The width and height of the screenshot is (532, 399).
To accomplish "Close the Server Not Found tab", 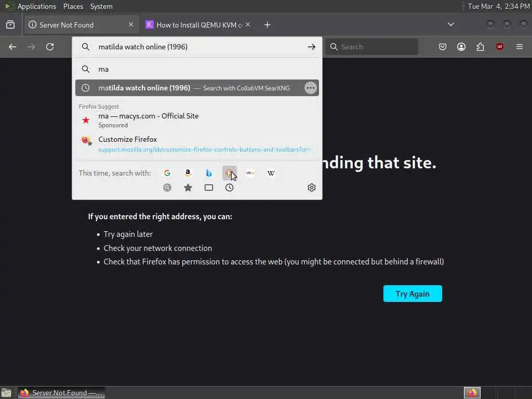I will 131,24.
